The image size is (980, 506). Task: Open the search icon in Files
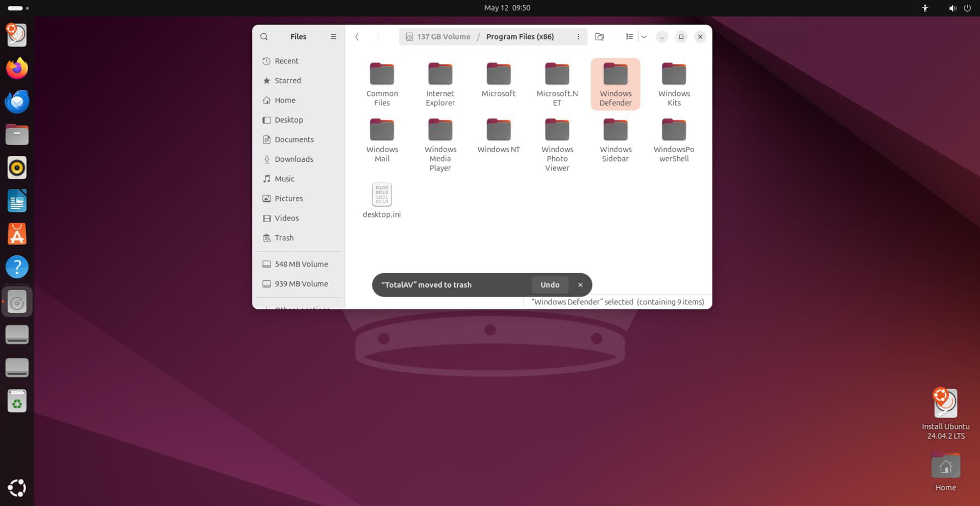(264, 37)
